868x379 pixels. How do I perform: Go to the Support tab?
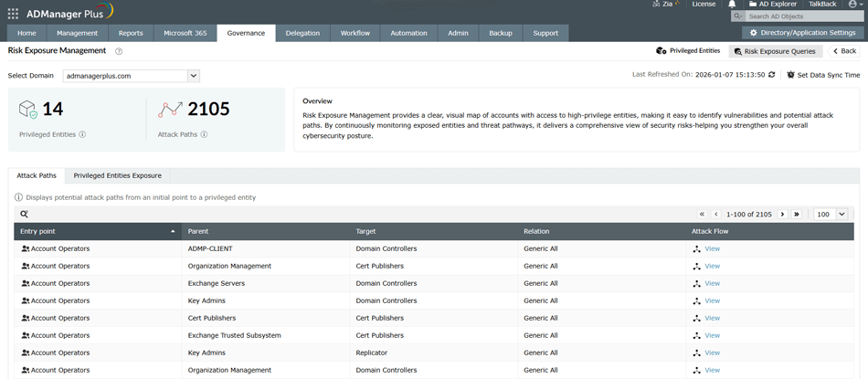pos(545,33)
